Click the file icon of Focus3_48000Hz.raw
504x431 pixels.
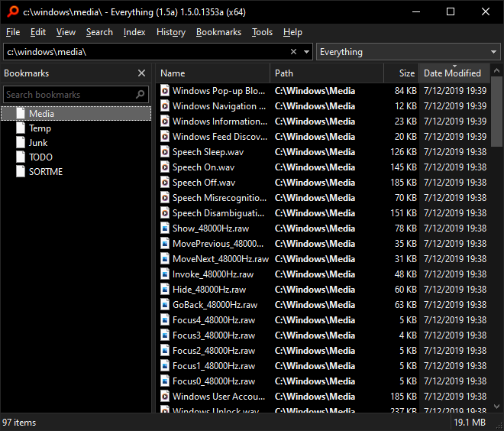(x=165, y=335)
